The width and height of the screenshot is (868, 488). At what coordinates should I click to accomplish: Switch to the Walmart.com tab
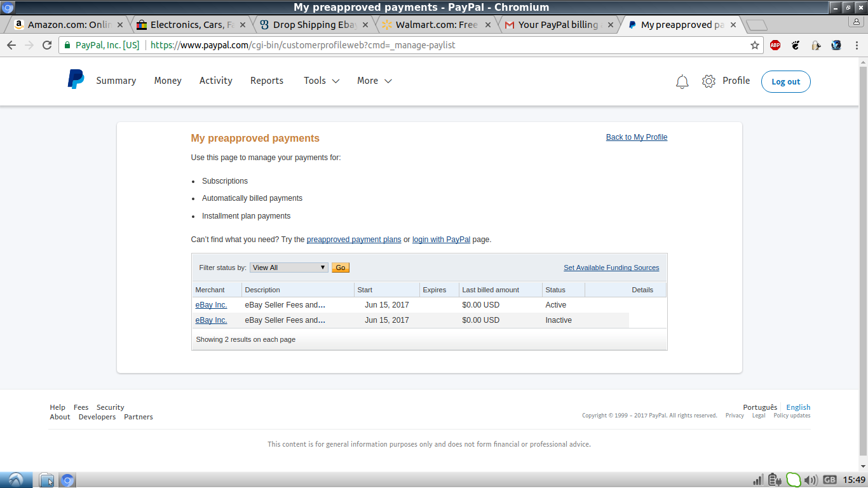pyautogui.click(x=436, y=25)
